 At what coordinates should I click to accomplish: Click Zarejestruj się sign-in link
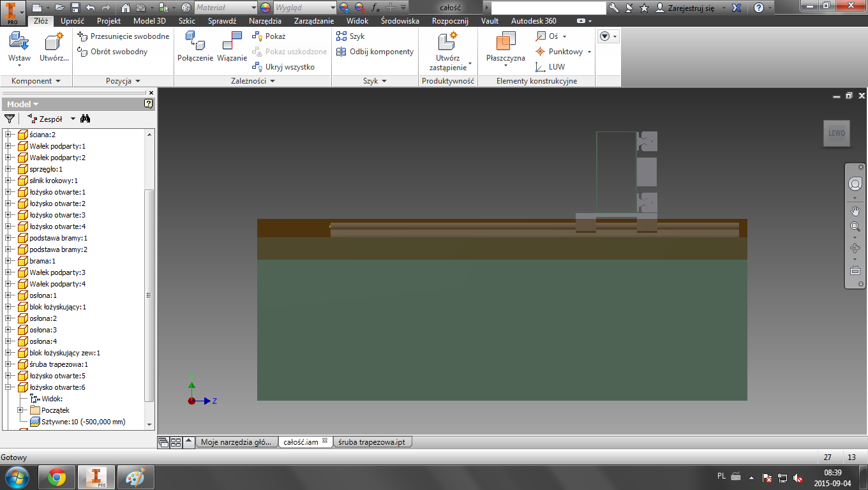[x=691, y=8]
